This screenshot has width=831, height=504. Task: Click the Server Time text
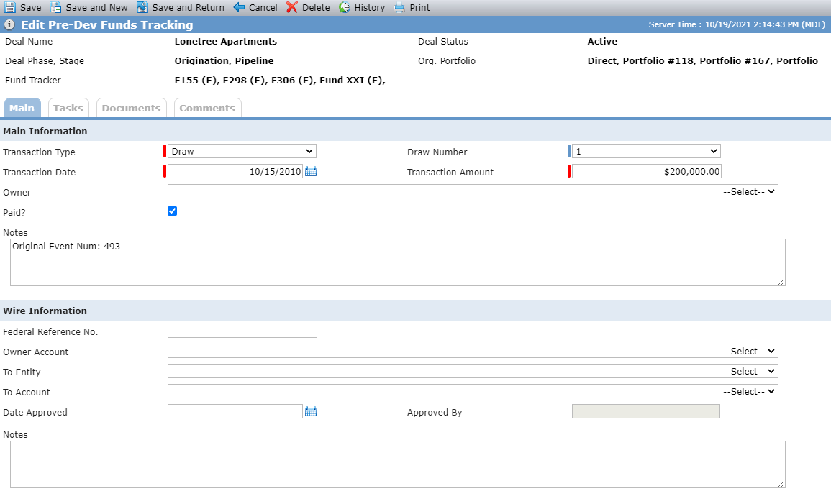(x=737, y=24)
